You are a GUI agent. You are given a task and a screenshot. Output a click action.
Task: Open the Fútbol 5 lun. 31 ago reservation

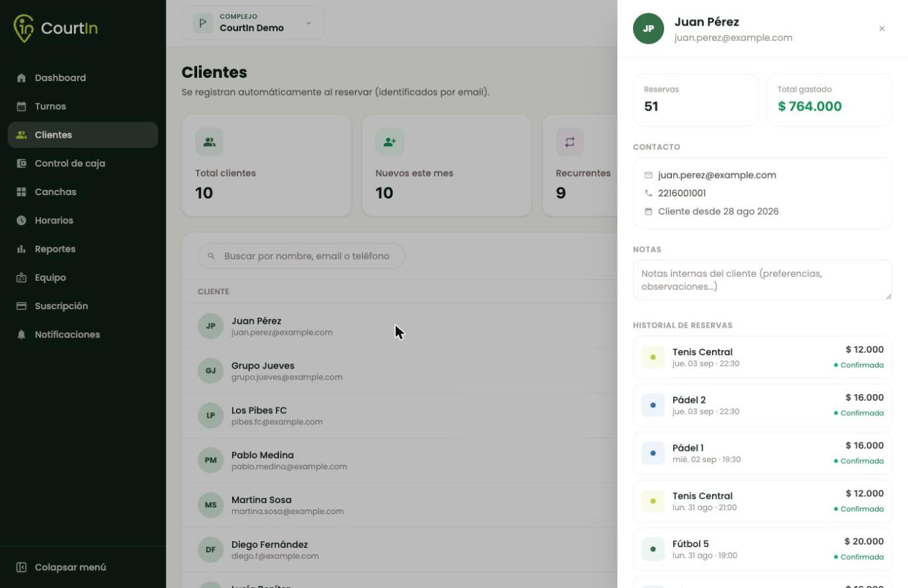click(762, 549)
